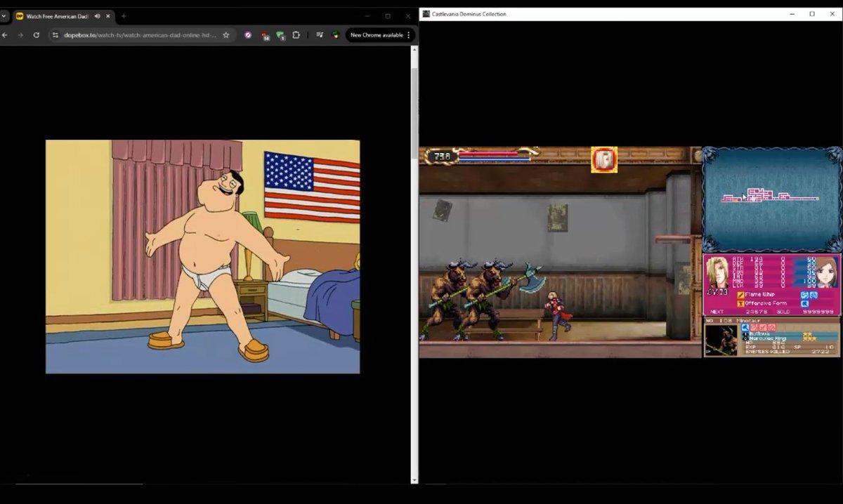Bookmark this page with star icon
Screen dimensions: 843x504
point(226,35)
